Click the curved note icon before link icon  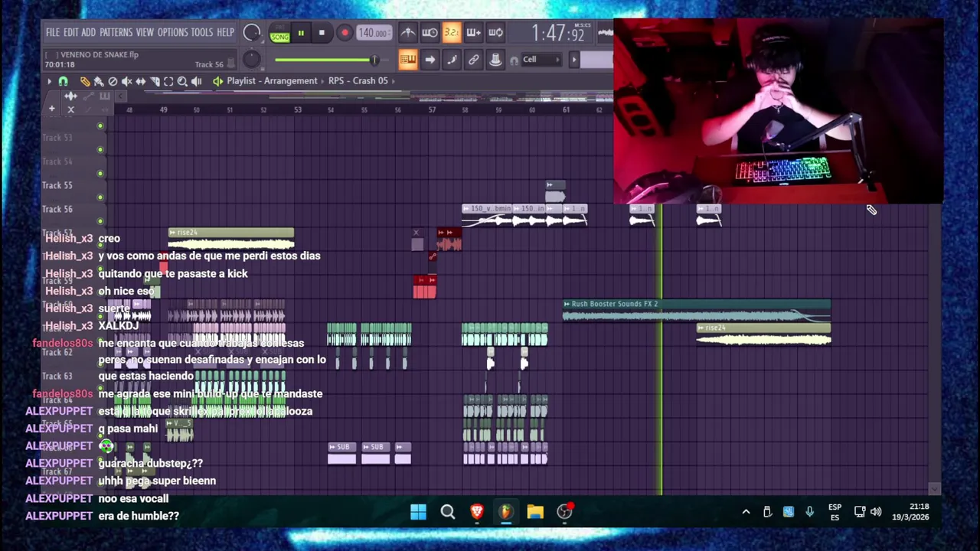[x=452, y=60]
